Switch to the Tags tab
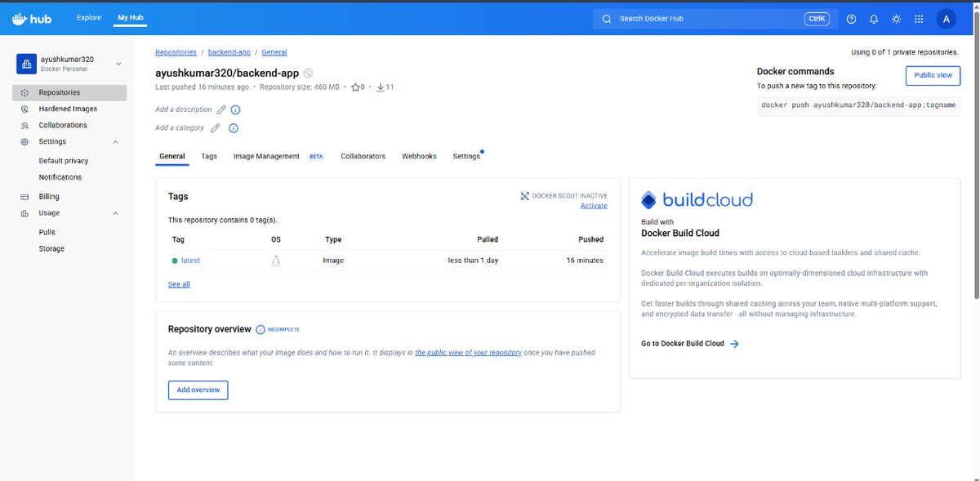The width and height of the screenshot is (980, 481). pos(209,156)
